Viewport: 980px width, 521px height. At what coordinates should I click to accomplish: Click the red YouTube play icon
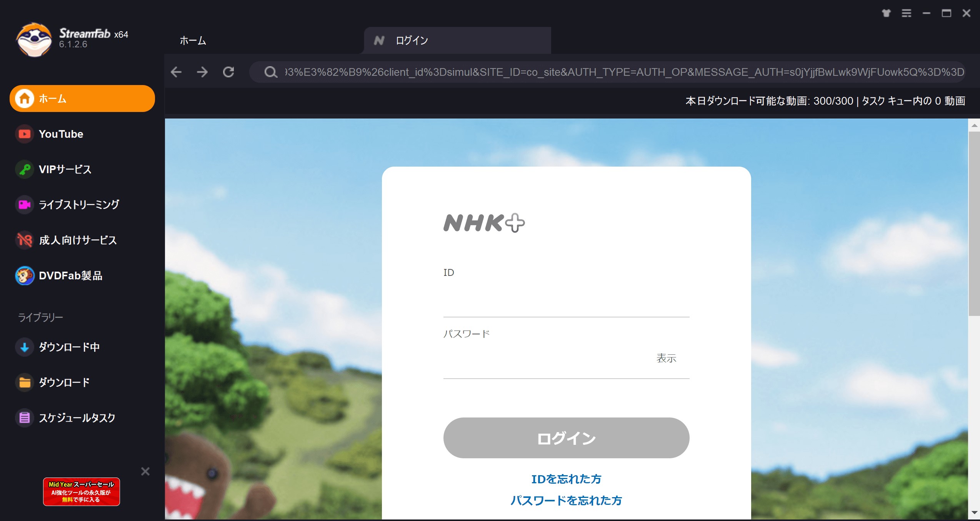(25, 134)
